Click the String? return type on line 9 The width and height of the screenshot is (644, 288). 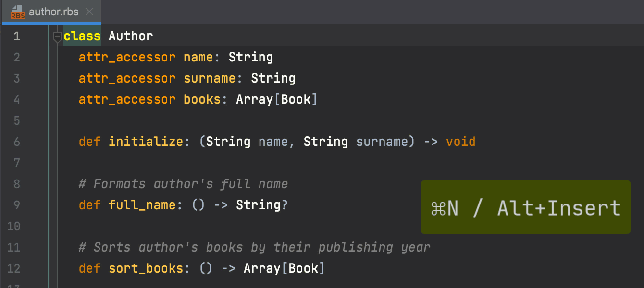click(x=261, y=205)
